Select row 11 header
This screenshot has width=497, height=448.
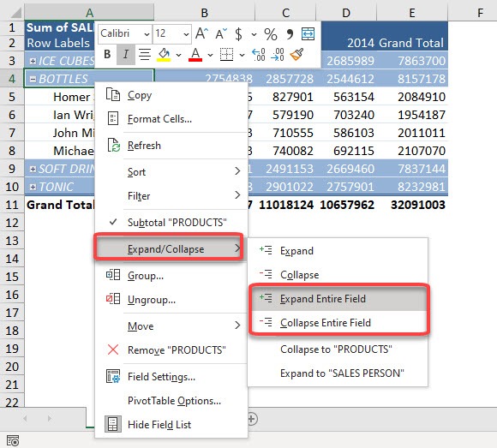(12, 205)
